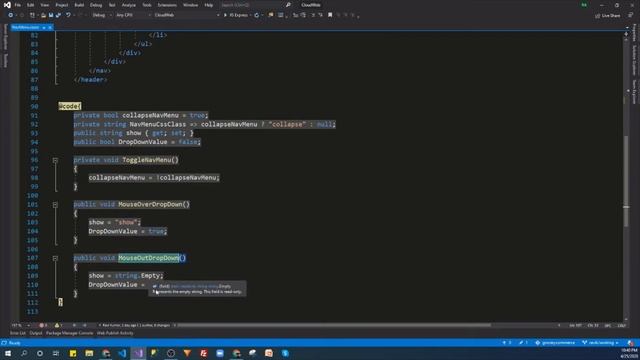Open the Debug menu
The height and width of the screenshot is (360, 640).
point(96,5)
